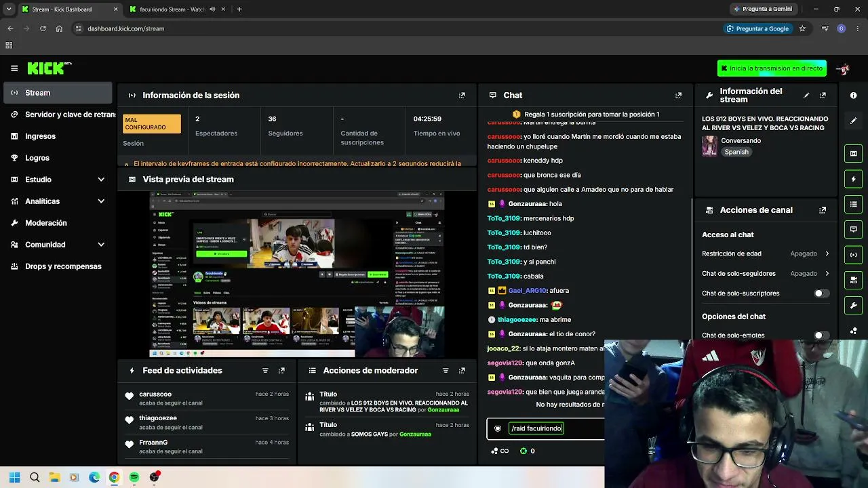Go to Ingresos in the sidebar
Viewport: 868px width, 488px height.
[x=58, y=136]
